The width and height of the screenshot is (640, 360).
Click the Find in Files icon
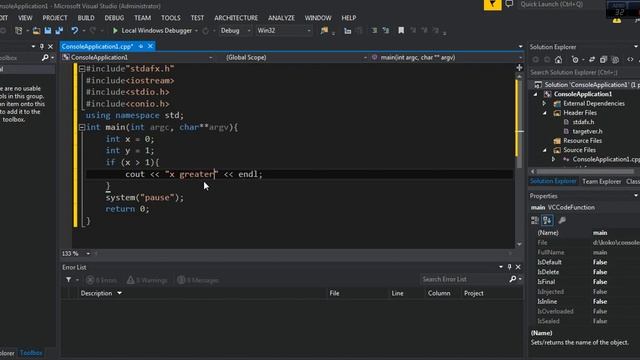coord(324,31)
